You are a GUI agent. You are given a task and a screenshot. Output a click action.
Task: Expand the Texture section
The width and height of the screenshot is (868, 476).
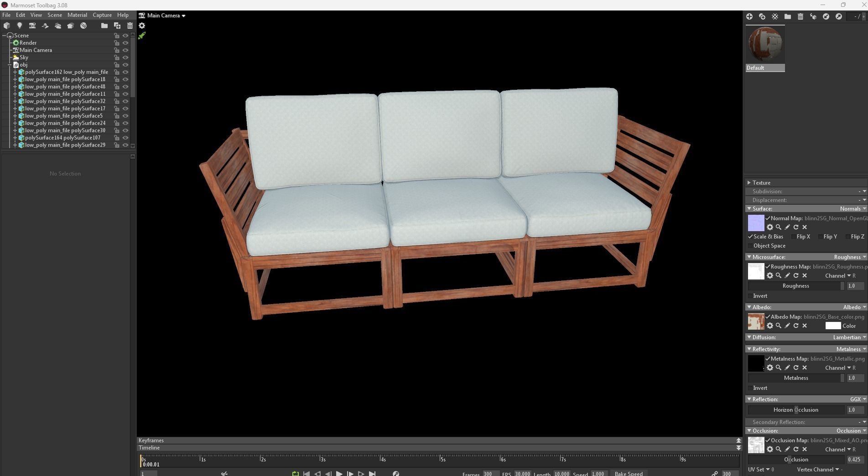pos(749,182)
